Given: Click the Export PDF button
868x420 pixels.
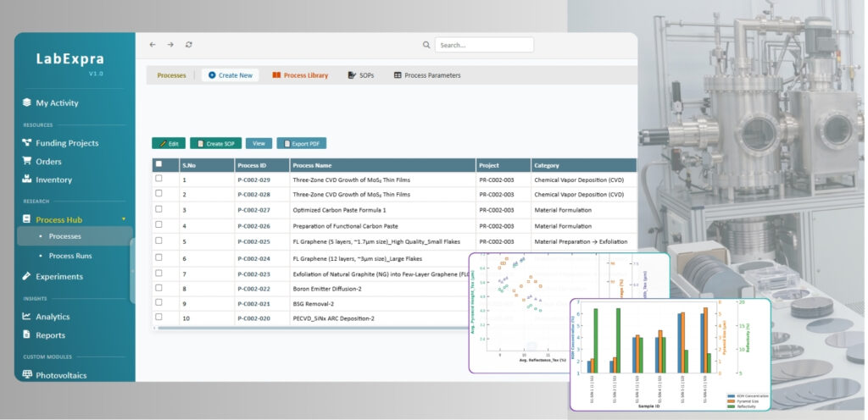Looking at the screenshot, I should (302, 144).
